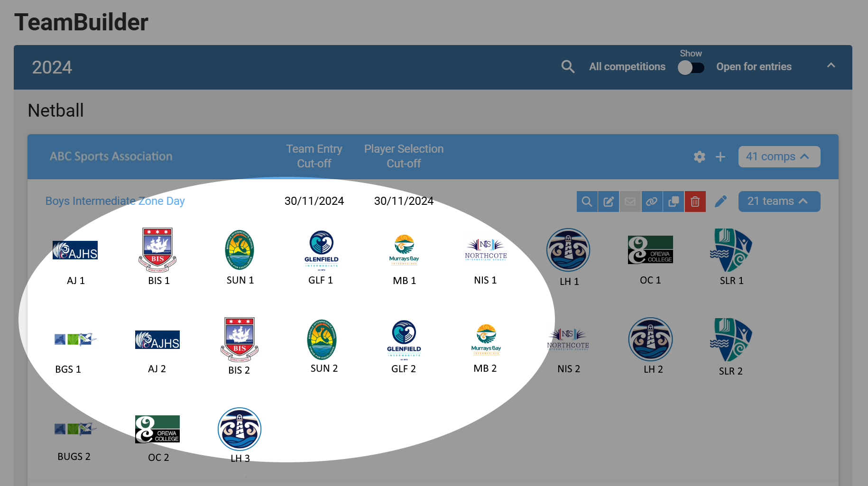Select the LH 1 lighthouse logo
Viewport: 868px width, 486px height.
coord(568,250)
